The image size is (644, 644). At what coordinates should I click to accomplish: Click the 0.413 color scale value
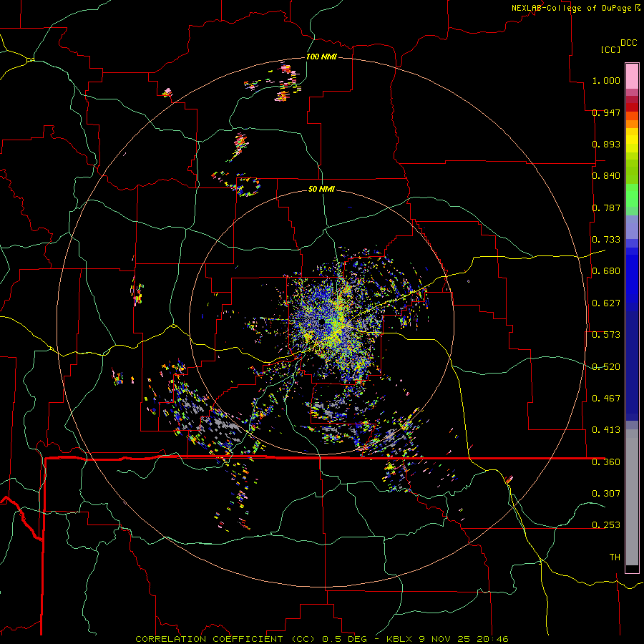click(x=606, y=430)
